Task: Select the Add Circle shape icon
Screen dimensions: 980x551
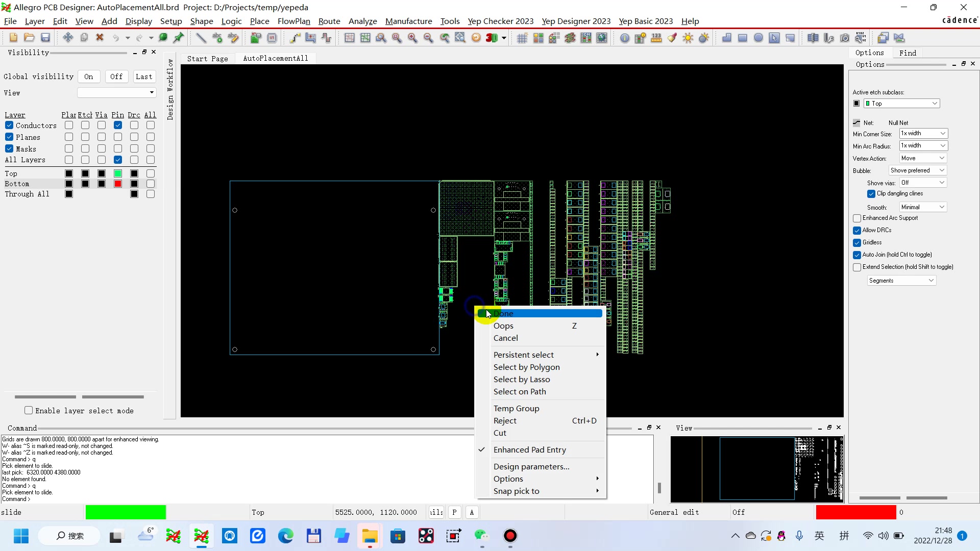Action: 758,38
